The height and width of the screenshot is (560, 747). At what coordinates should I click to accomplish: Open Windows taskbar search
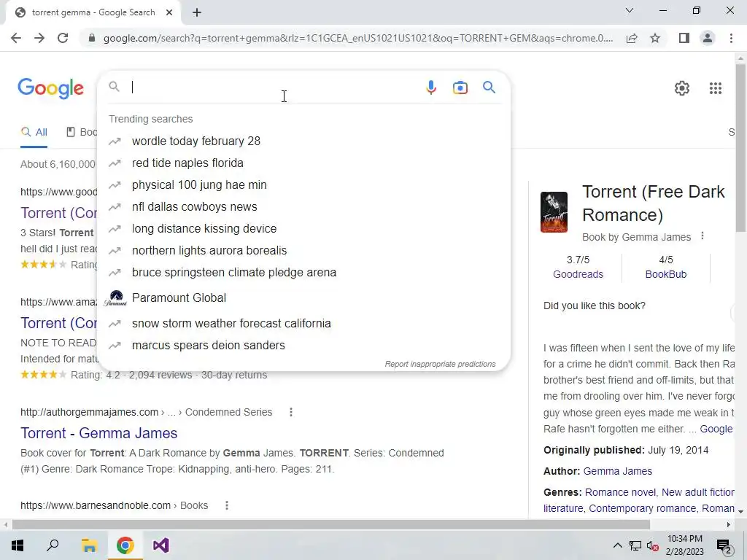pos(53,545)
